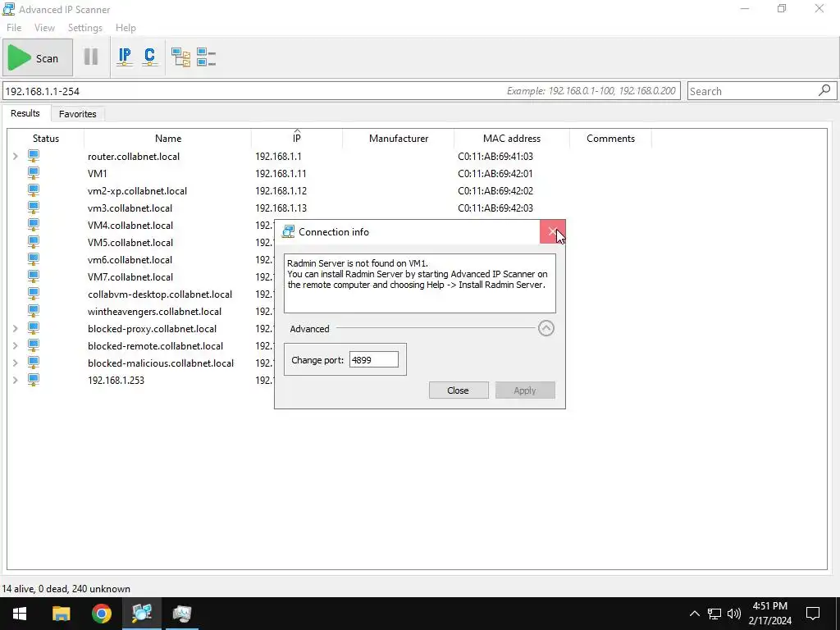Open the notification center icon
This screenshot has height=630, width=840.
coord(813,614)
